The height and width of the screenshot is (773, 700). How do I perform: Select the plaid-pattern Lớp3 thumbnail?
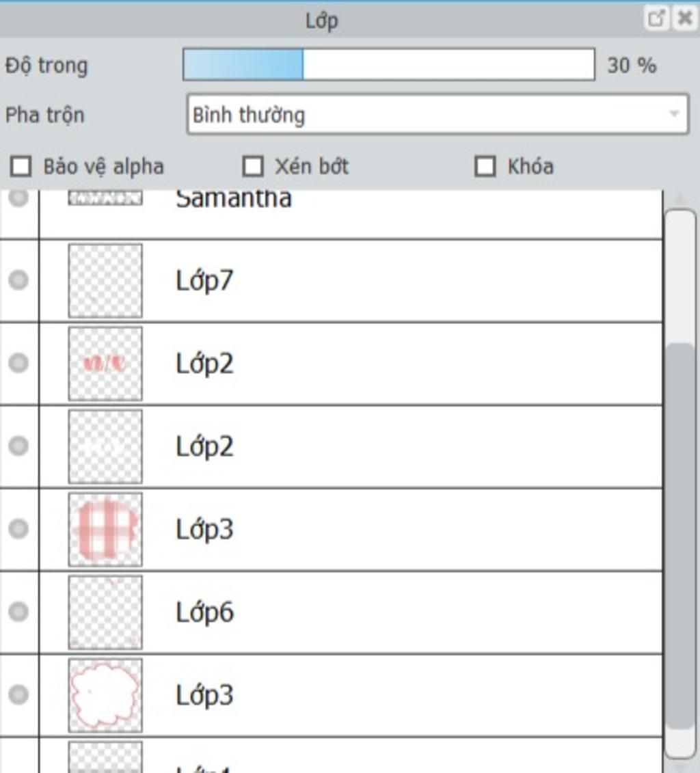click(105, 529)
